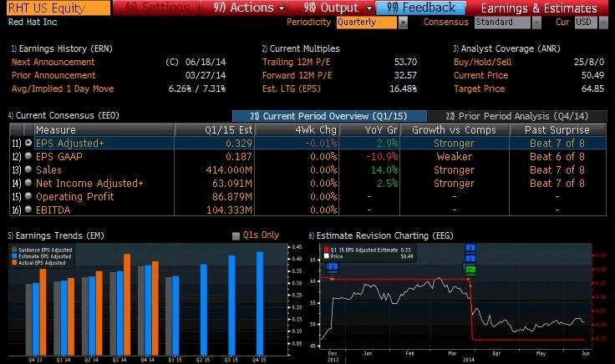Click the Forward 12M P/E value 32.57

[x=405, y=75]
